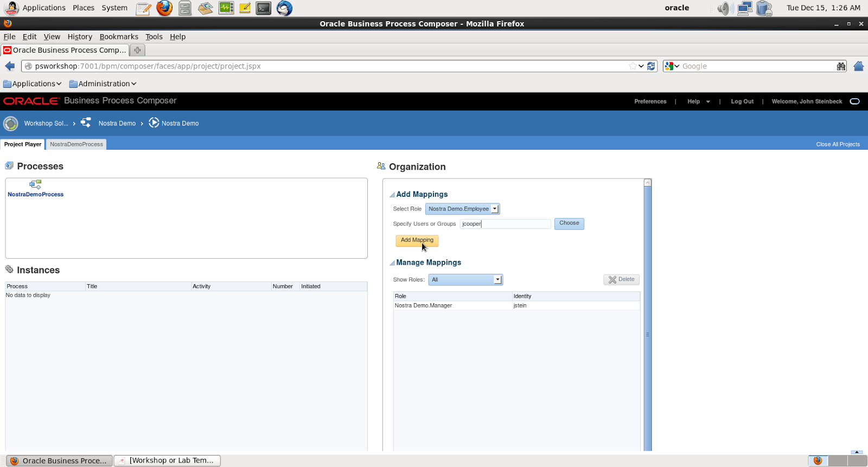Bookmark page with the star icon
The height and width of the screenshot is (467, 868).
click(633, 66)
